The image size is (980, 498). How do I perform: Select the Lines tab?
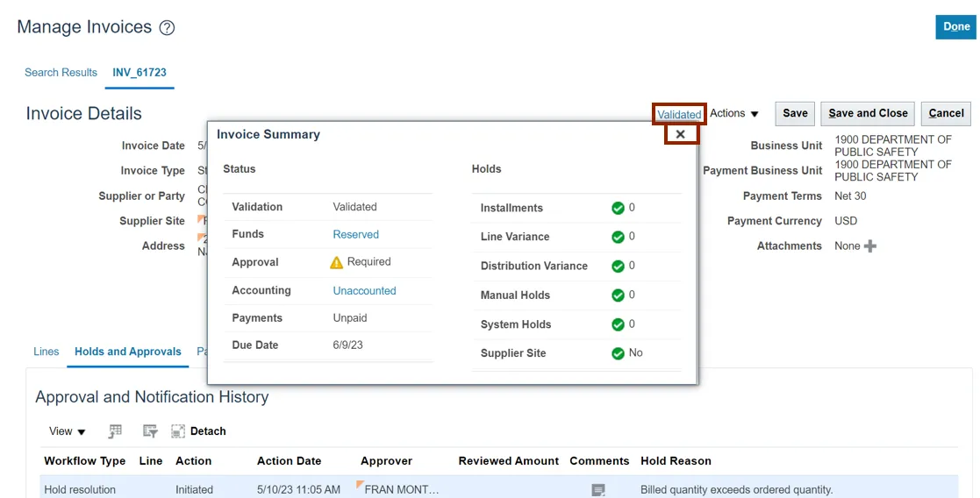(x=46, y=352)
